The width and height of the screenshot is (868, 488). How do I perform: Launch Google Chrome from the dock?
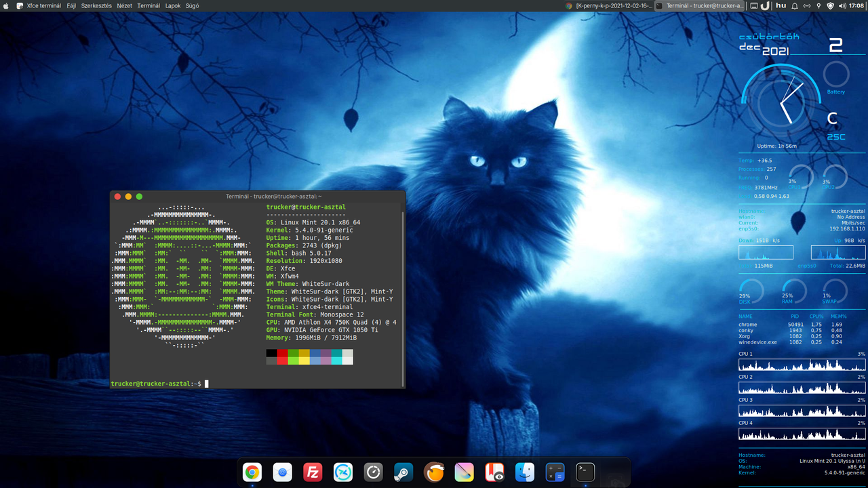coord(252,472)
